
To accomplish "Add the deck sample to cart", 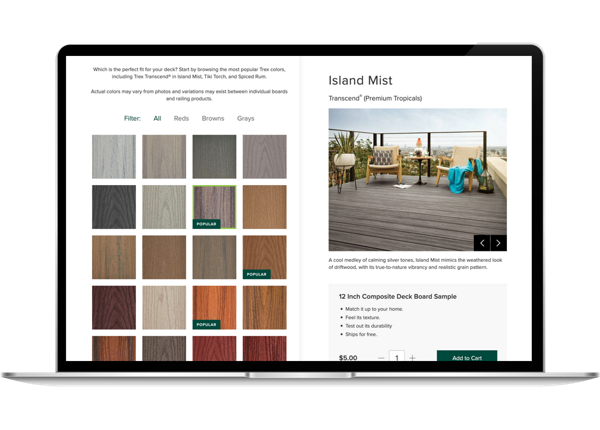I will (x=467, y=356).
